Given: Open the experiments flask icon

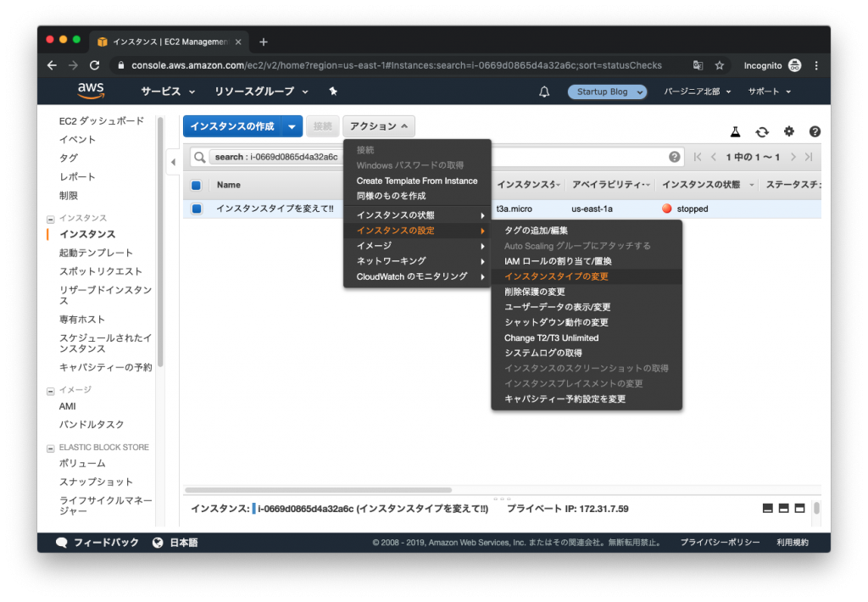Looking at the screenshot, I should (x=735, y=131).
